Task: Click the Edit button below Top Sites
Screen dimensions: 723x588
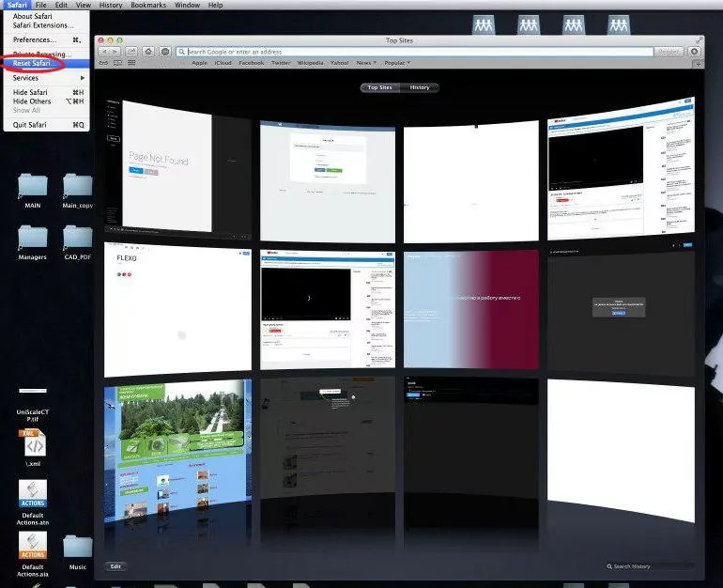Action: pos(115,565)
